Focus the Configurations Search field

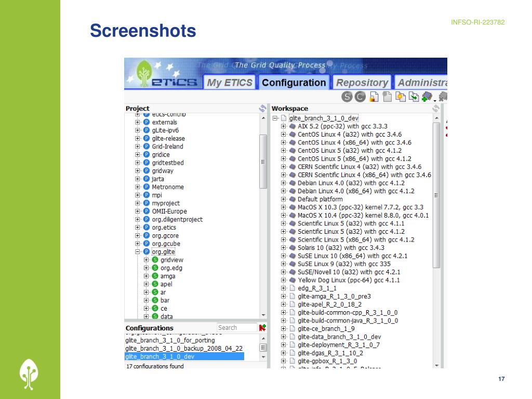click(x=237, y=327)
